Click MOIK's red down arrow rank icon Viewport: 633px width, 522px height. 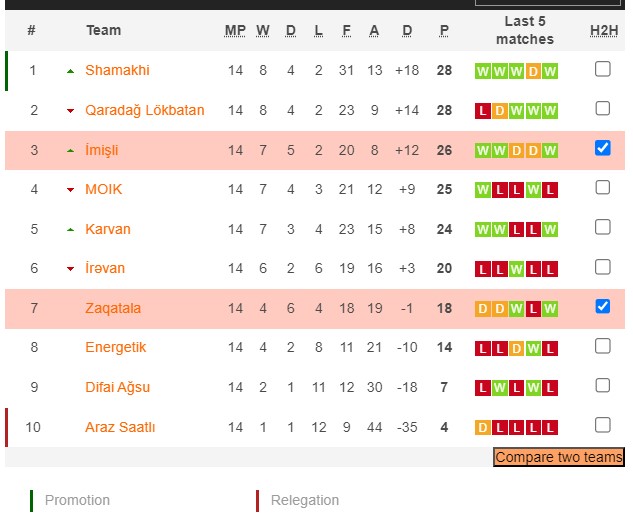pyautogui.click(x=70, y=190)
